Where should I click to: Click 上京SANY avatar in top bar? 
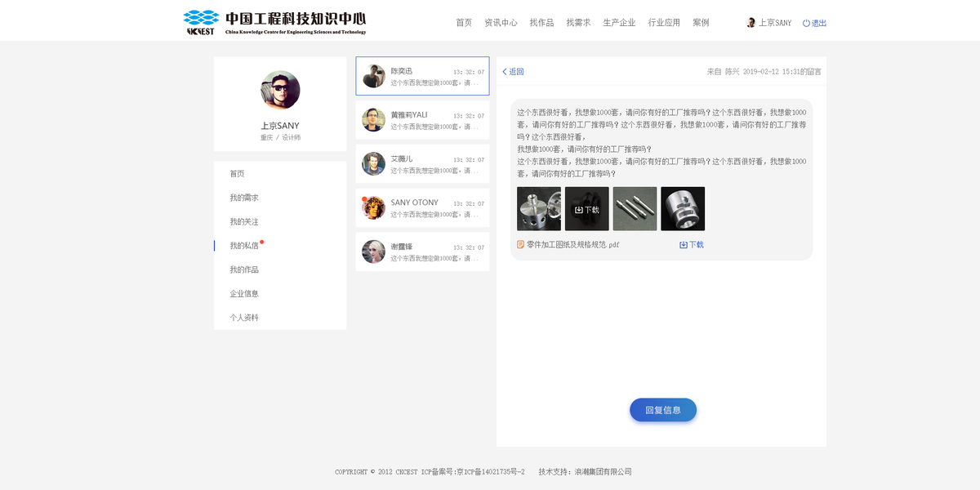[x=751, y=23]
